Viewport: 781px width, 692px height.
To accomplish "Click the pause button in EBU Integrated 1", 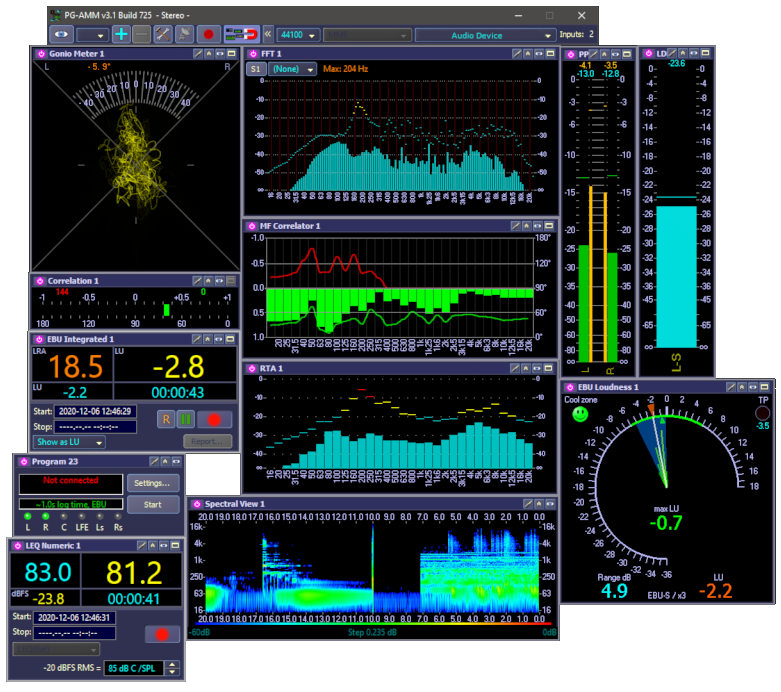I will [x=186, y=419].
